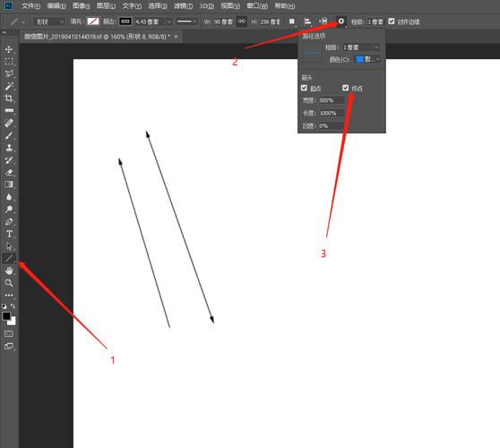The height and width of the screenshot is (448, 500).
Task: Select the Move tool
Action: (9, 49)
